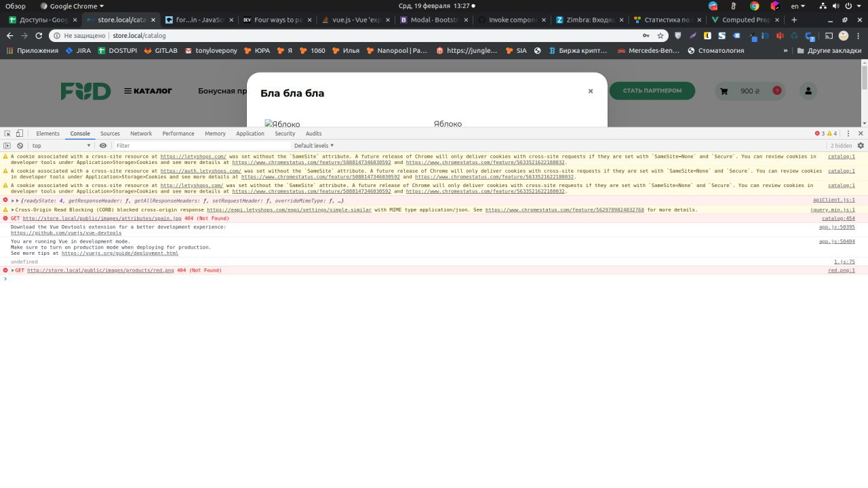Switch to the Modal - Bootstrap tab
The height and width of the screenshot is (488, 868).
[433, 20]
